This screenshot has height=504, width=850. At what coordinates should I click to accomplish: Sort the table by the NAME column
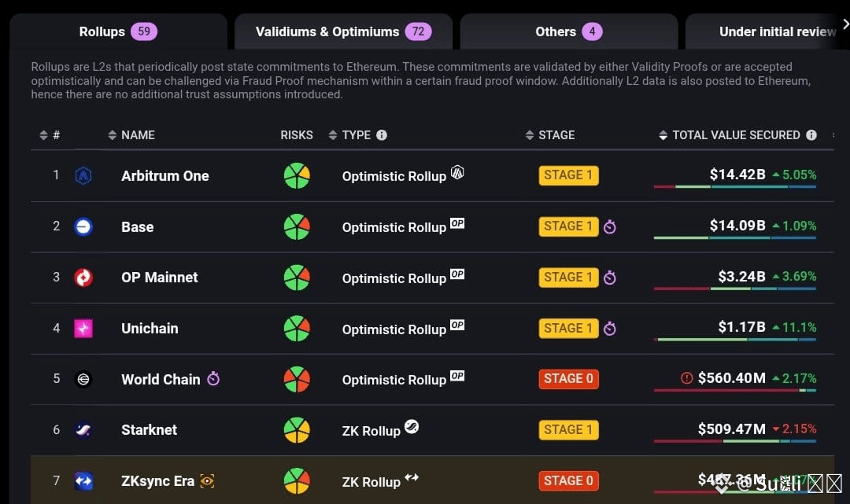(131, 134)
